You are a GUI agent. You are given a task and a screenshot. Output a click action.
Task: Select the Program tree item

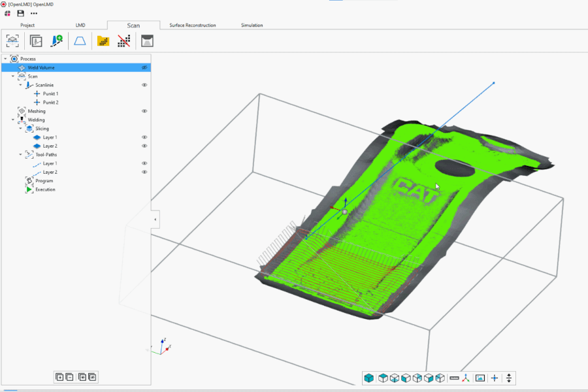[44, 181]
